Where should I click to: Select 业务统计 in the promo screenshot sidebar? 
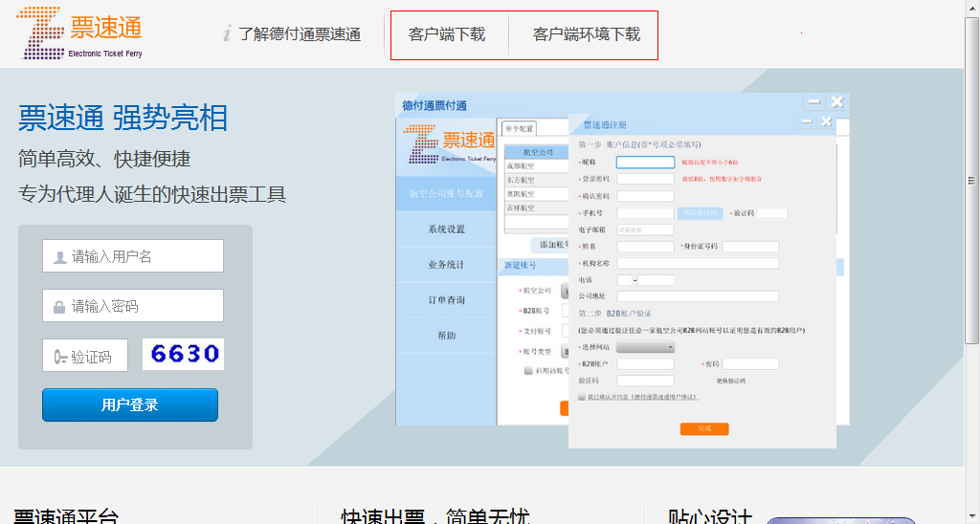tap(446, 265)
